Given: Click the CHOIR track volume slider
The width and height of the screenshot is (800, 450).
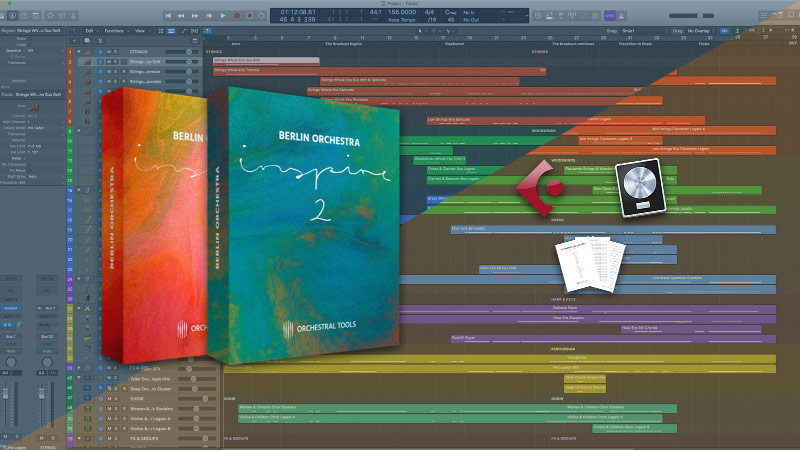Looking at the screenshot, I should 199,398.
